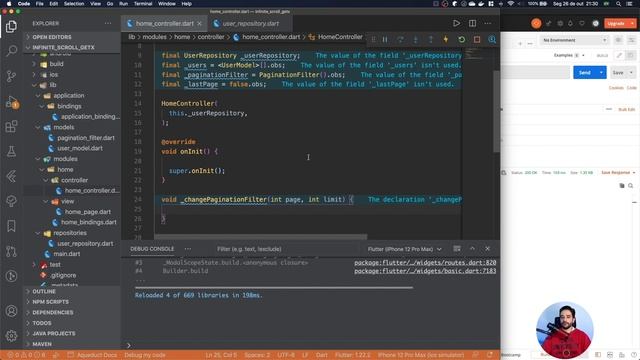Open the Selection menu
Viewport: 640px width, 360px height.
[x=74, y=4]
